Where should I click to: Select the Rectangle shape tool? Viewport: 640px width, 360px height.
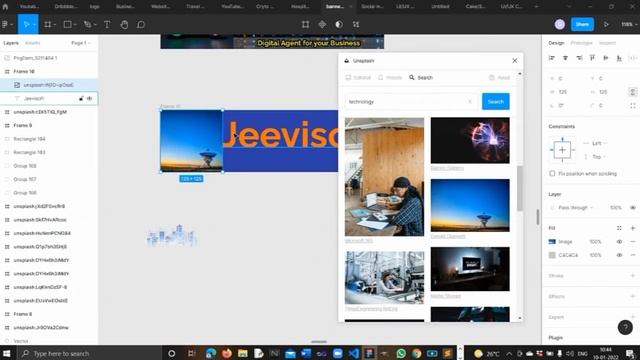67,24
